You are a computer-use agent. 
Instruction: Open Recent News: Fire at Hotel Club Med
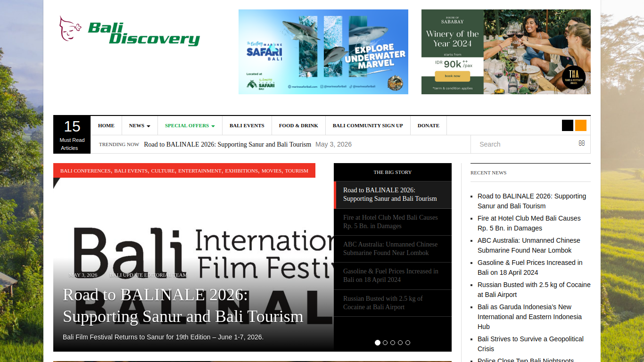click(529, 223)
